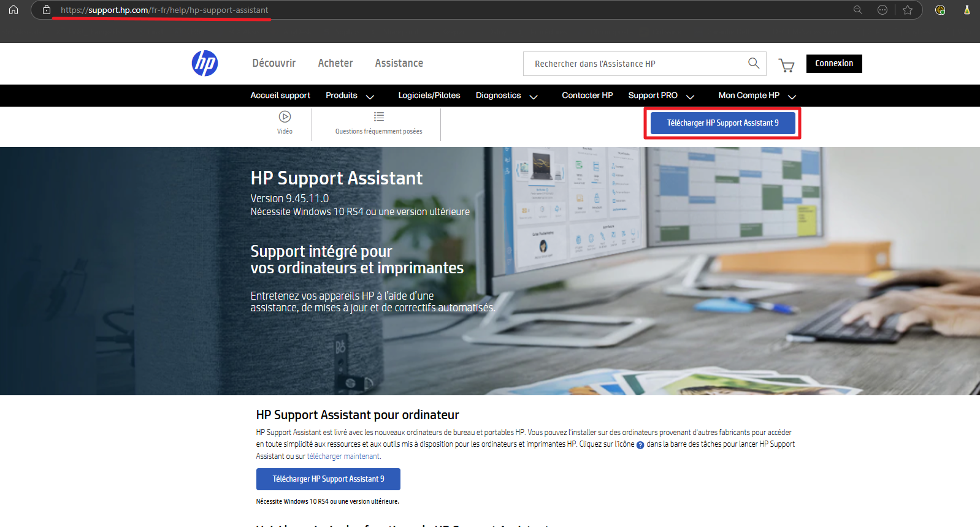Click the 'Support intégré pour' hero subtitle
This screenshot has width=980, height=527.
tap(321, 251)
